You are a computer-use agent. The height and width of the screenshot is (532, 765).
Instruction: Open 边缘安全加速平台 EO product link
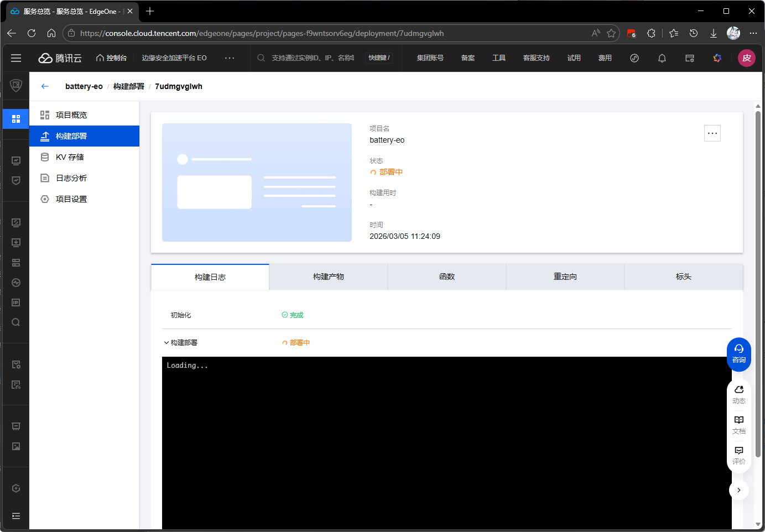(x=174, y=58)
